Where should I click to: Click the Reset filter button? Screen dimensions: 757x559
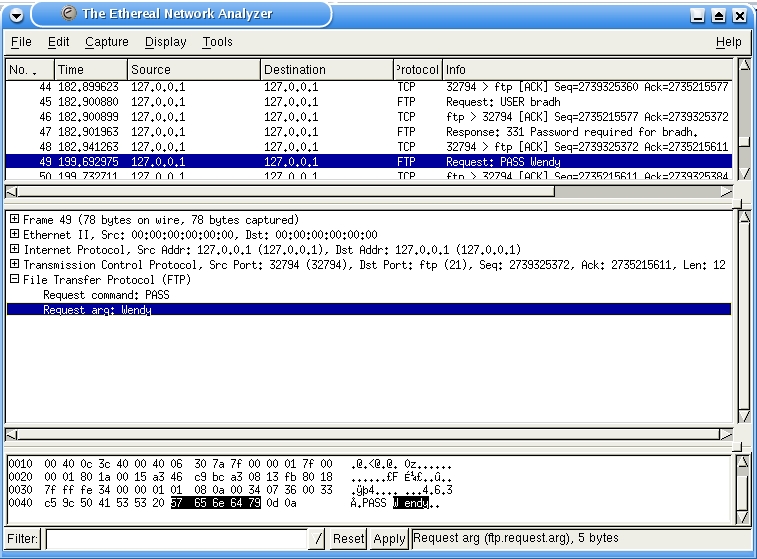point(348,538)
